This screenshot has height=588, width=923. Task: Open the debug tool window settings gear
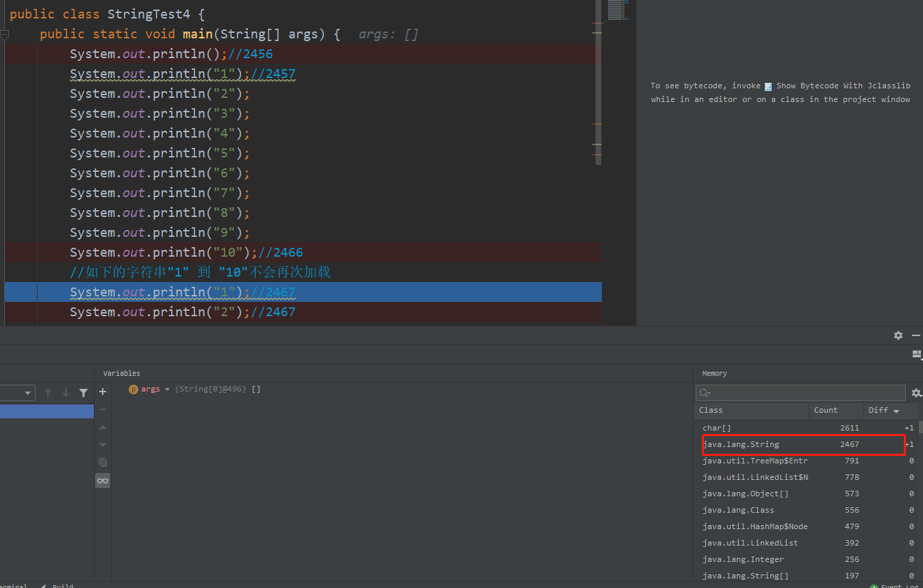coord(898,335)
